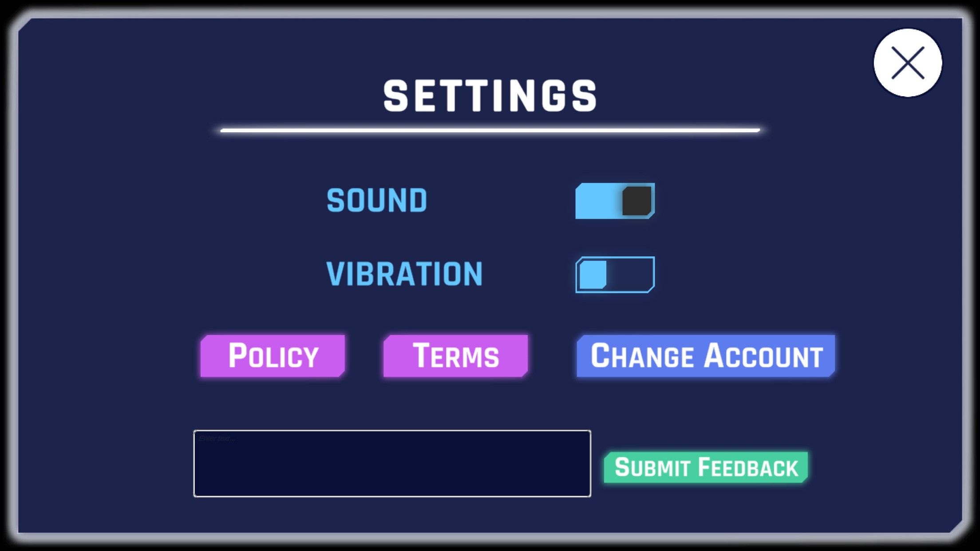Click the VIBRATION label text

(404, 274)
